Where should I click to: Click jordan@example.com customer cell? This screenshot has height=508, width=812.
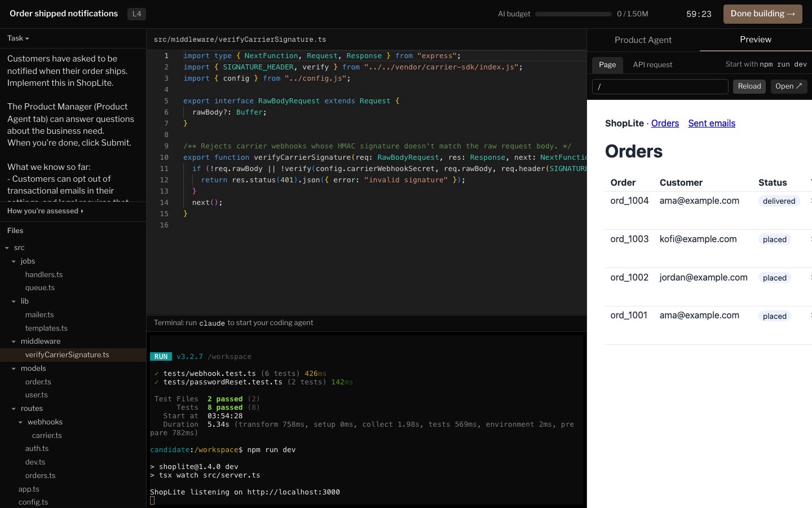(704, 278)
